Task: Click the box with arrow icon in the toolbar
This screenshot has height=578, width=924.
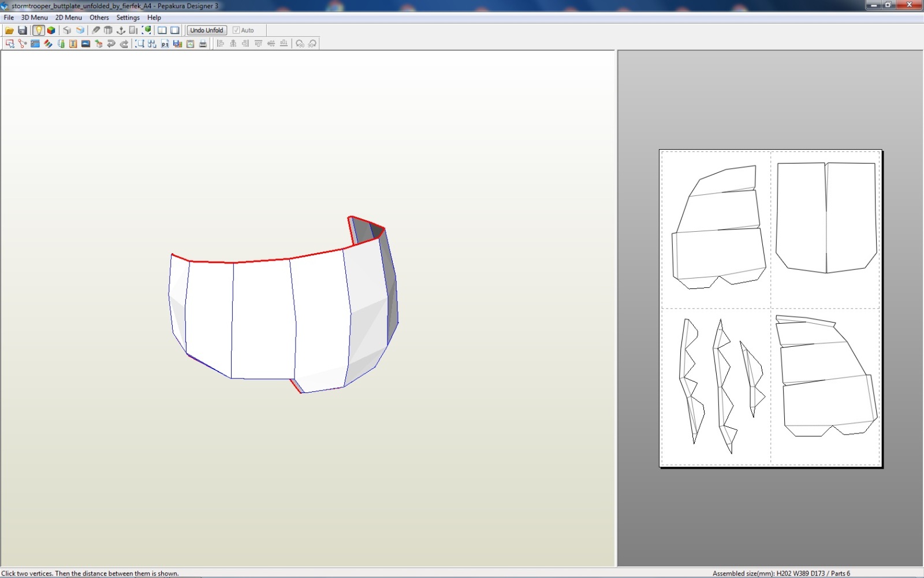Action: [x=99, y=43]
